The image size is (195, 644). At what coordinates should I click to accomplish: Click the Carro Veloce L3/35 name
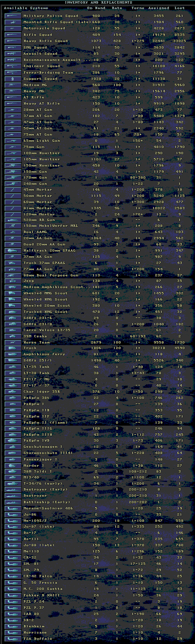pyautogui.click(x=47, y=330)
